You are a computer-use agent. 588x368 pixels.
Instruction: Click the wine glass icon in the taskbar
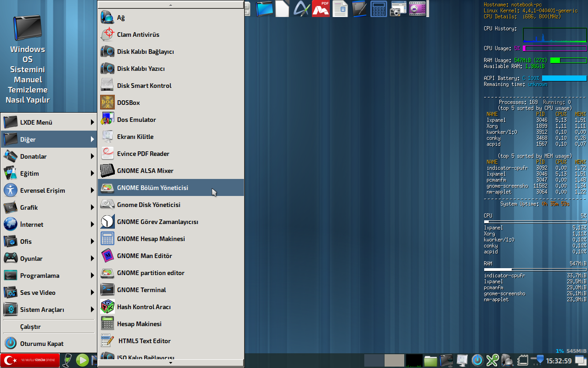68,361
